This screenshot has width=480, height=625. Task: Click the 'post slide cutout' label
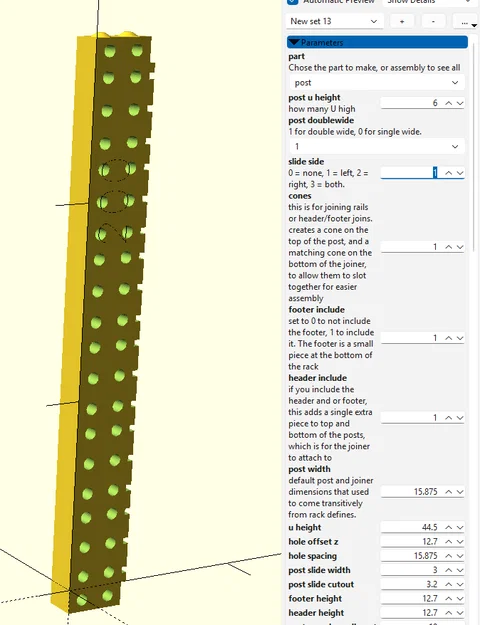tap(321, 584)
